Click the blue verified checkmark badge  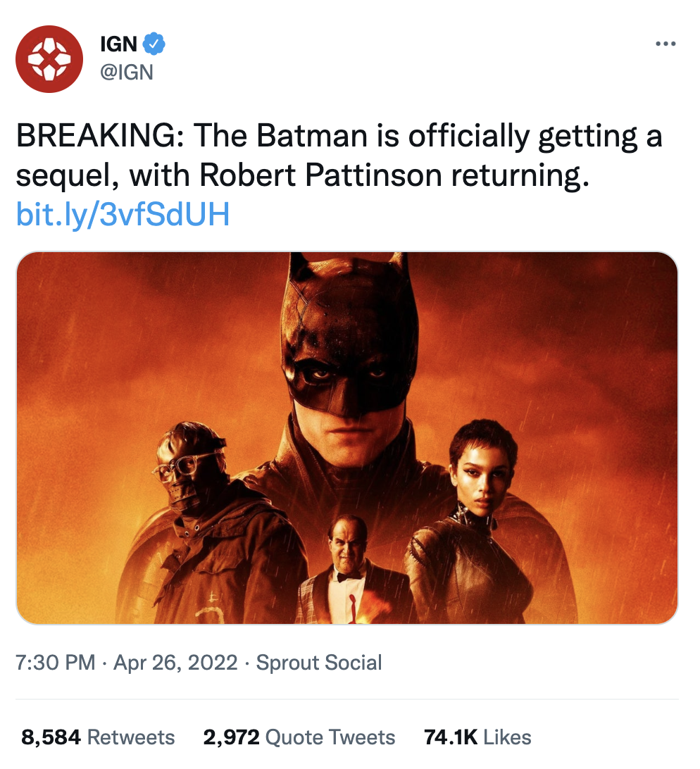154,44
